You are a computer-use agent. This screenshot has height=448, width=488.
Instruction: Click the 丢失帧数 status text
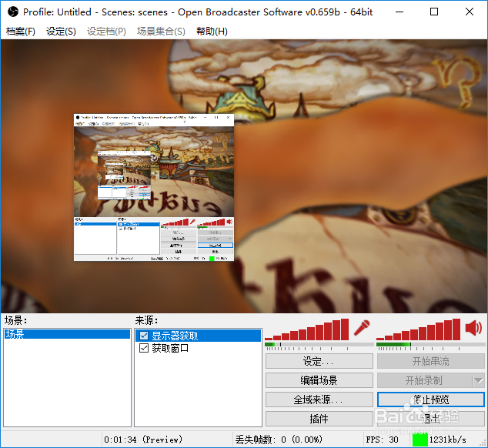tap(279, 440)
